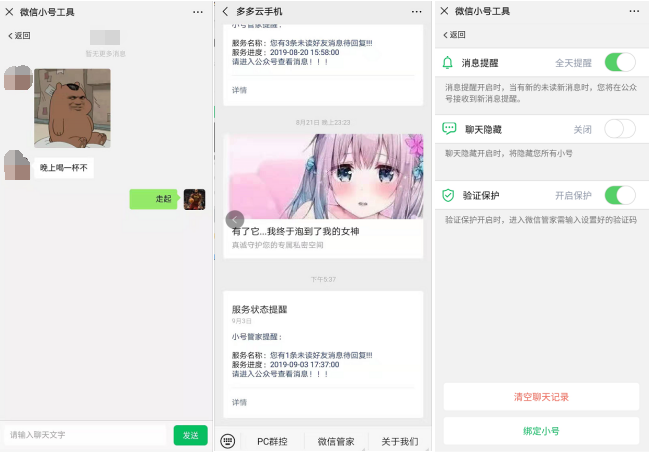Turn off the 验证保护 switch
This screenshot has height=454, width=651.
(x=620, y=195)
